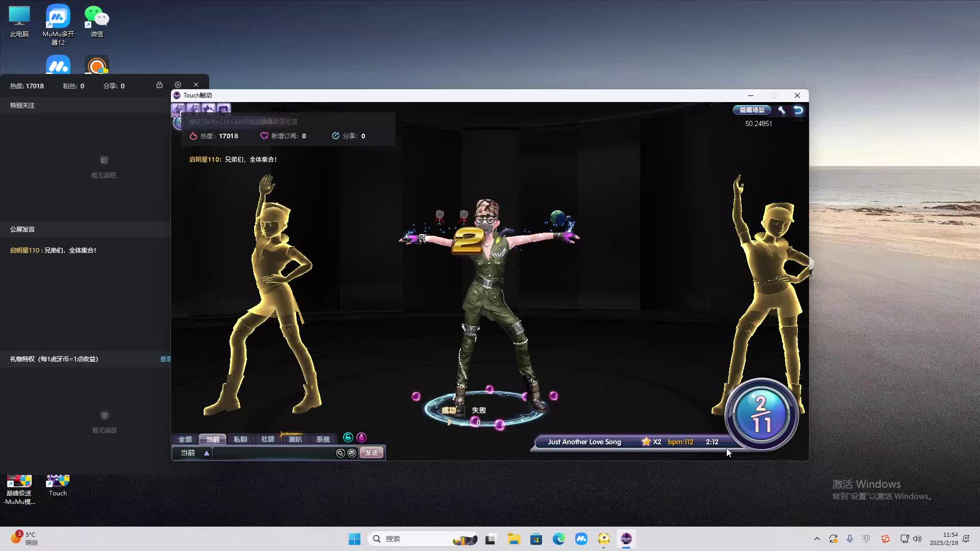The width and height of the screenshot is (980, 551).
Task: Toggle the teal chat lock icon
Action: coord(348,437)
